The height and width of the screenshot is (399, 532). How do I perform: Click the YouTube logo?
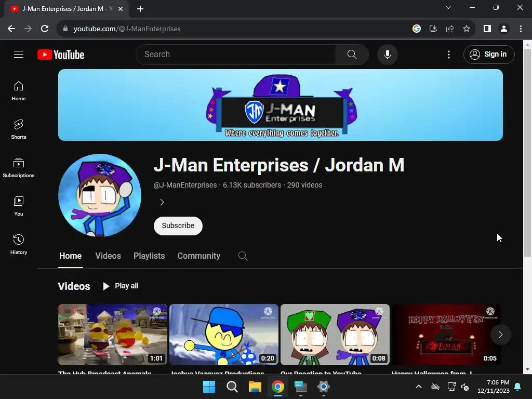point(61,55)
